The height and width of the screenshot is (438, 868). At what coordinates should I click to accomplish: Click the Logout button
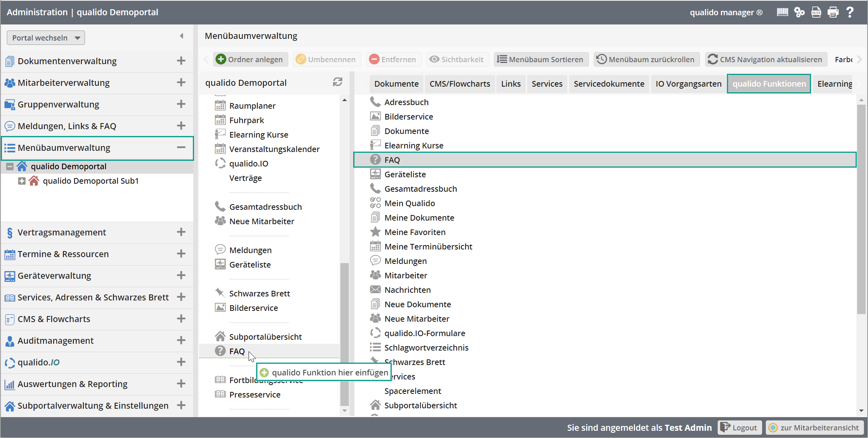[739, 428]
